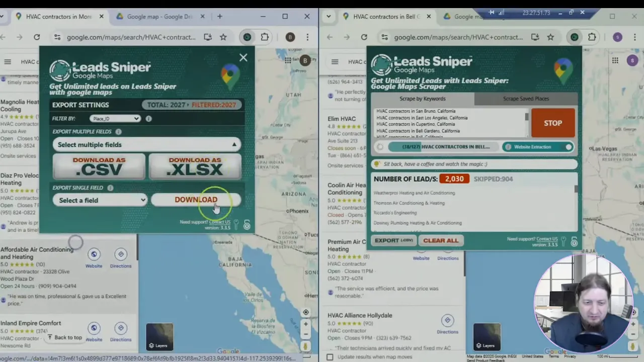The height and width of the screenshot is (362, 644).
Task: Select lead Riccardo's Engineering
Action: [x=395, y=213]
